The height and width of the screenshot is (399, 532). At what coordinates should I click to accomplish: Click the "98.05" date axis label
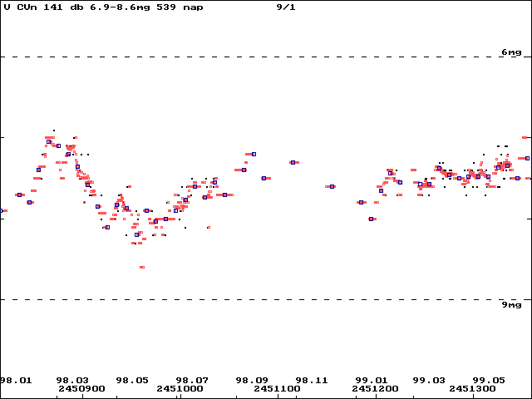pyautogui.click(x=132, y=380)
